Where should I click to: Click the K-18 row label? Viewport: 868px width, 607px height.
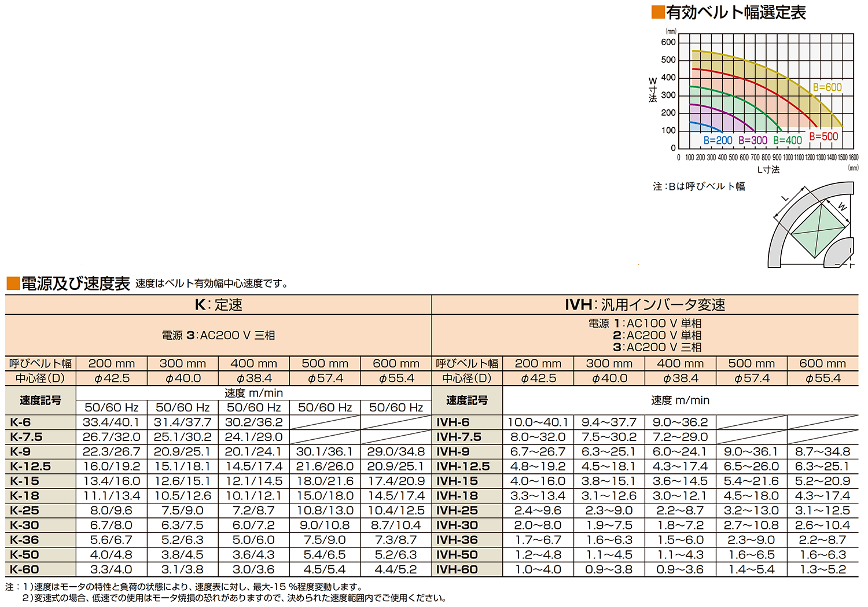coord(41,496)
